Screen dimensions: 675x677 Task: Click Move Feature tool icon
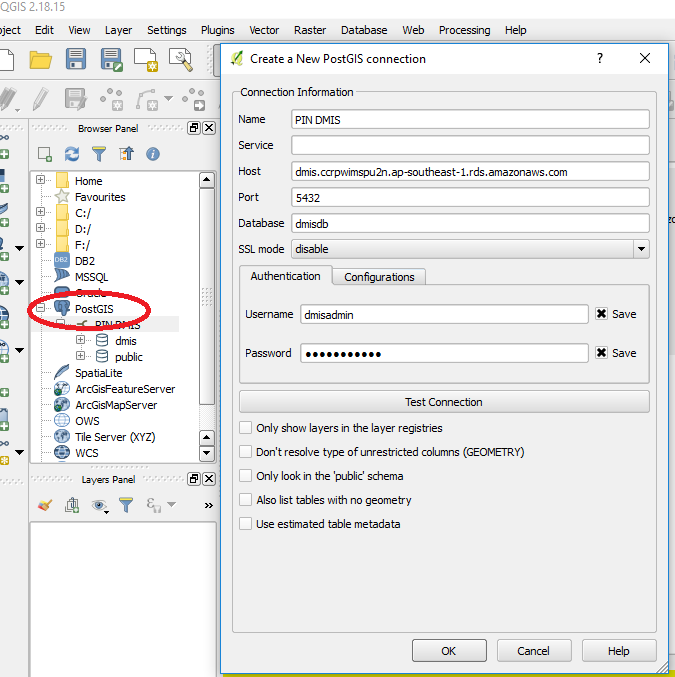pos(193,99)
